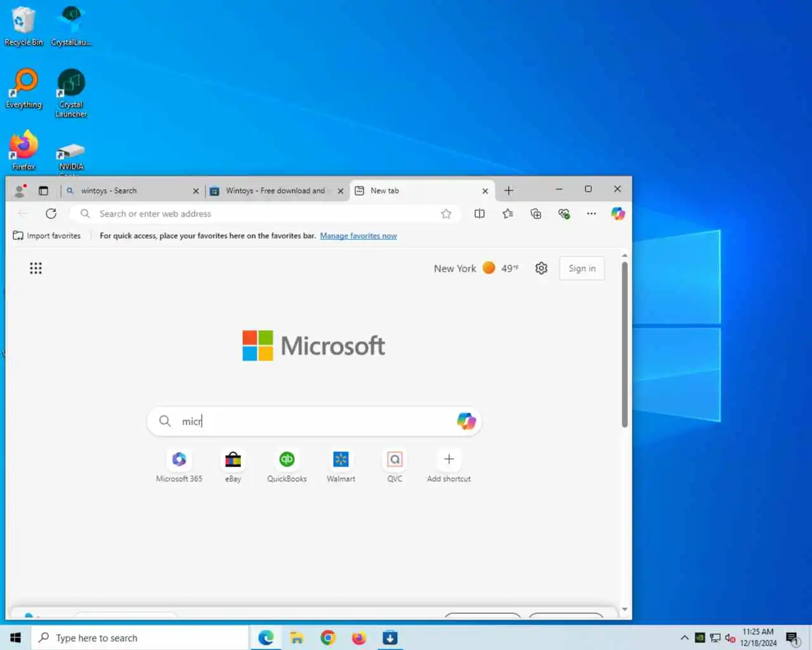
Task: Select Everything desktop shortcut
Action: pyautogui.click(x=23, y=89)
